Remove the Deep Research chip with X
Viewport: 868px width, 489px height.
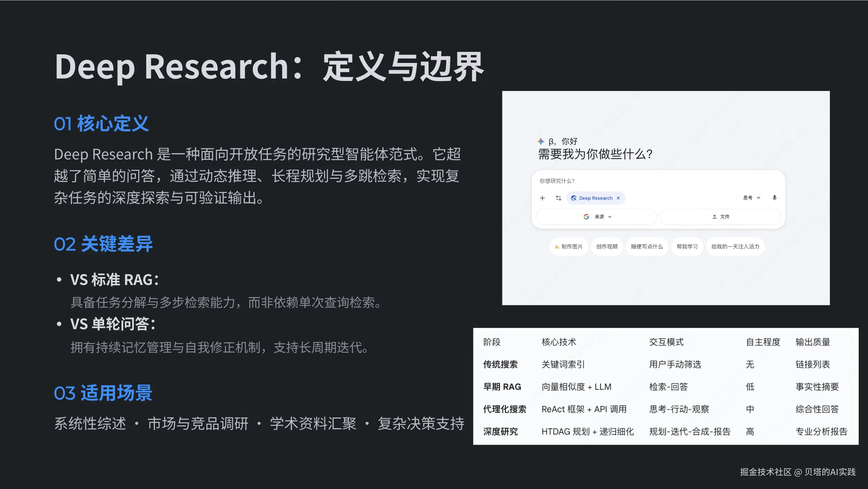tap(618, 198)
